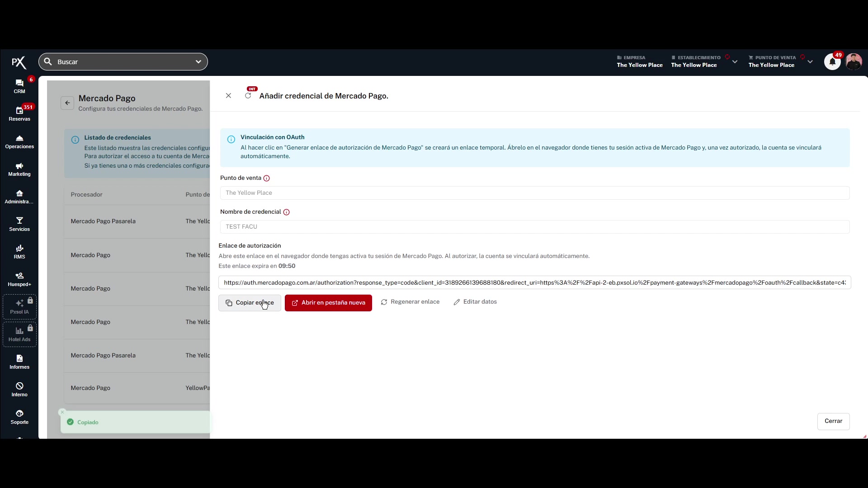Click the Nombre de credencial field

(x=535, y=227)
